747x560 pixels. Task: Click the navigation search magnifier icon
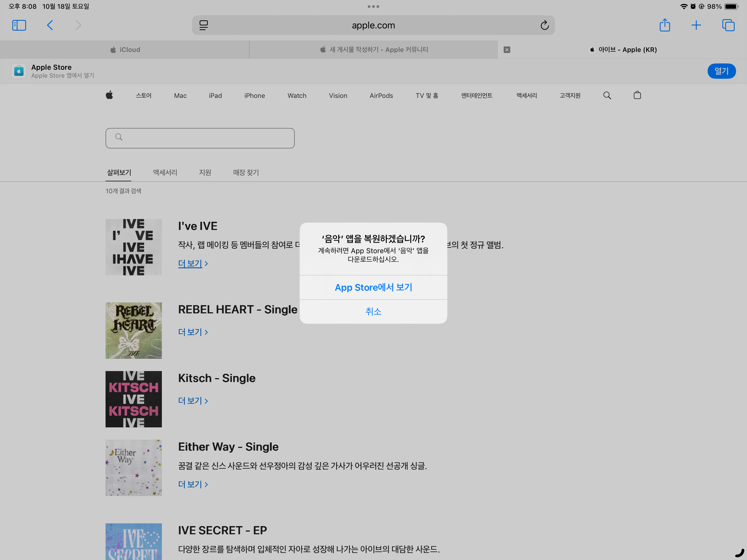point(607,96)
